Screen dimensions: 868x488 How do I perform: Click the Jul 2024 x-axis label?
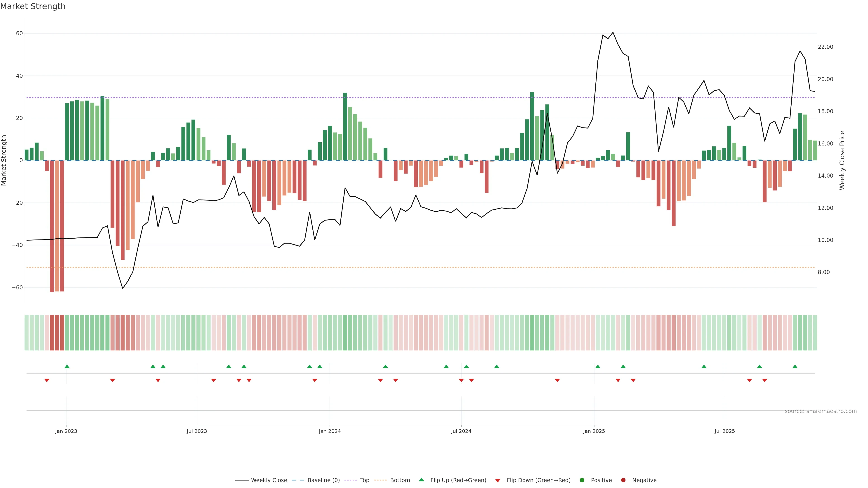[x=461, y=431]
